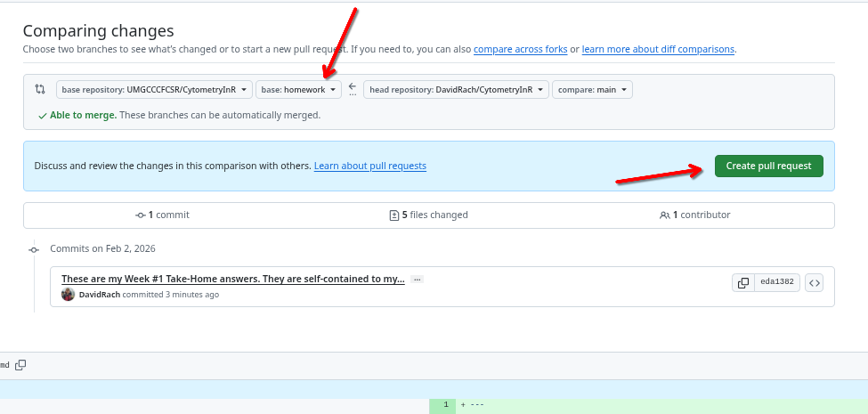Open the base repository dropdown
Viewport: 868px width, 414px height.
click(x=154, y=90)
